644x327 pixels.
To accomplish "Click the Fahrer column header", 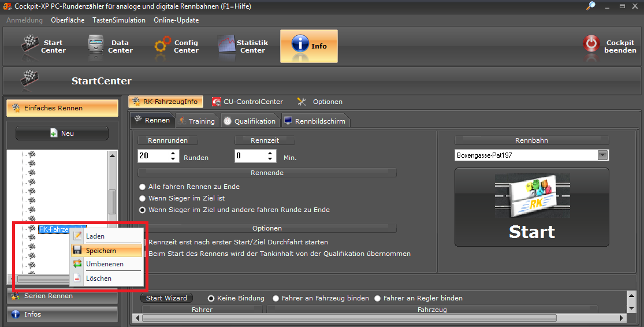I will [202, 310].
